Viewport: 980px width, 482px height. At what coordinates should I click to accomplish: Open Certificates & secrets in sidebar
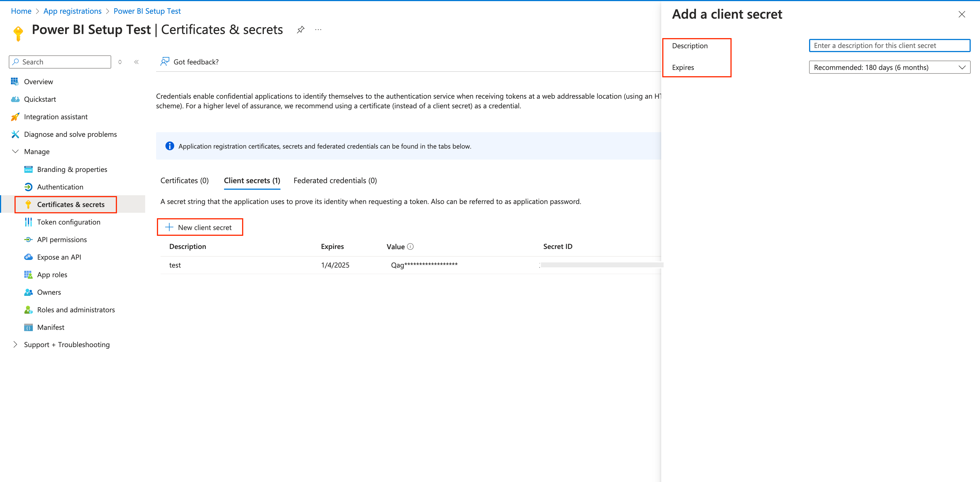(x=71, y=205)
